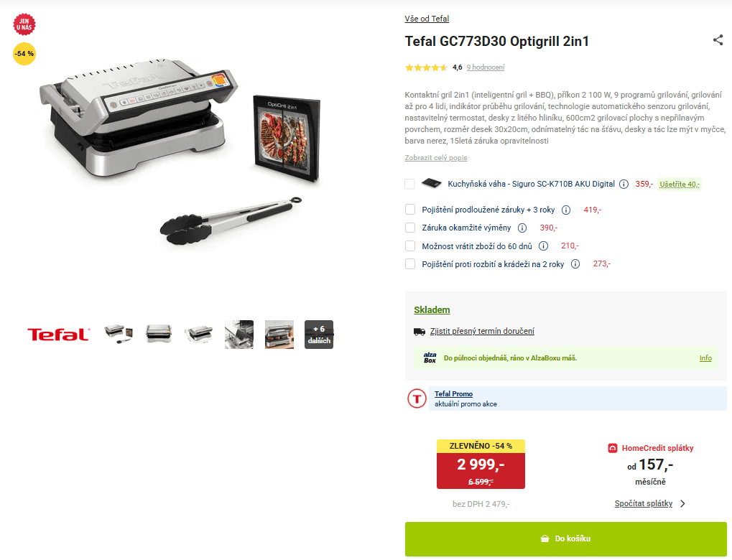Select the dishwasher photo thumbnail
The image size is (732, 560).
click(239, 335)
